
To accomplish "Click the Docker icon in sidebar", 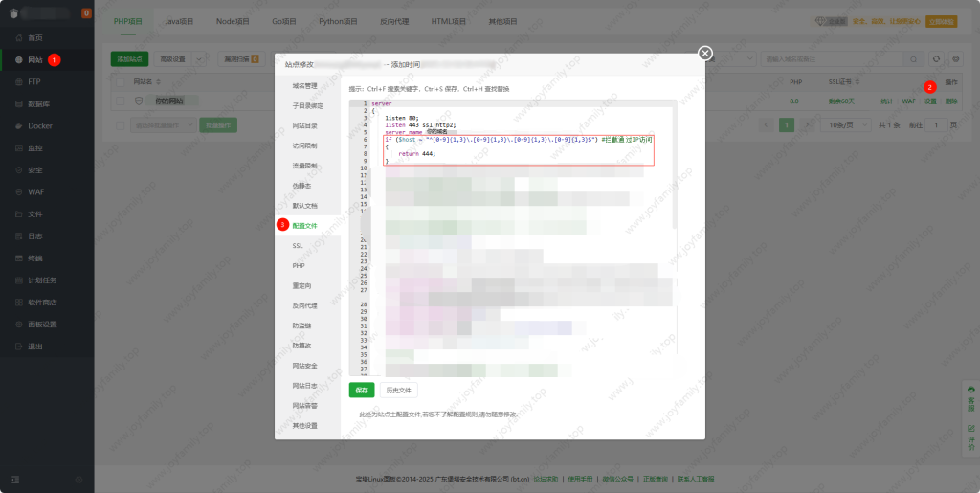I will click(x=20, y=125).
